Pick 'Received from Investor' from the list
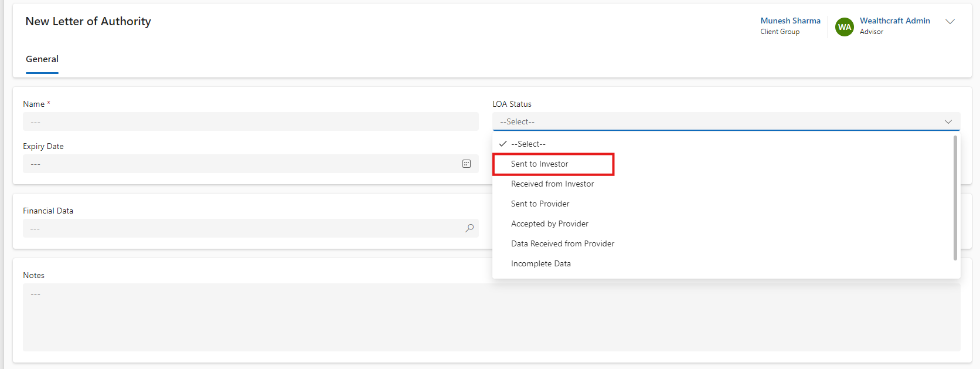Image resolution: width=980 pixels, height=369 pixels. (x=552, y=184)
